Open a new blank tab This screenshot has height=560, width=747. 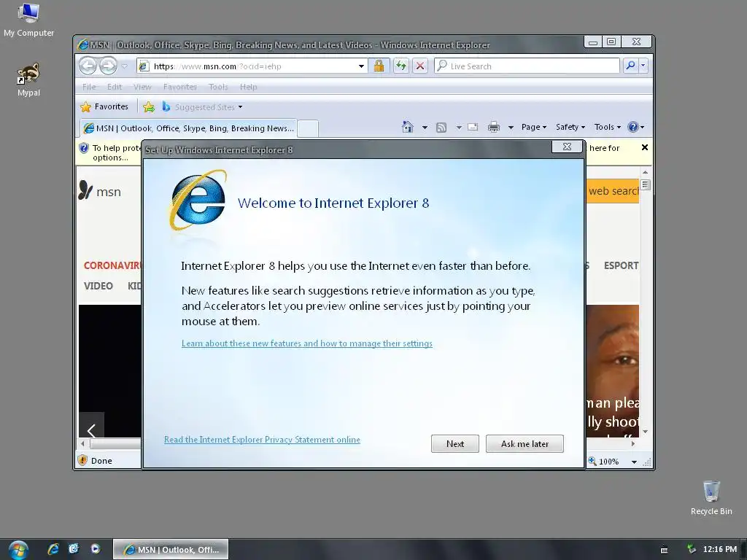pos(309,128)
